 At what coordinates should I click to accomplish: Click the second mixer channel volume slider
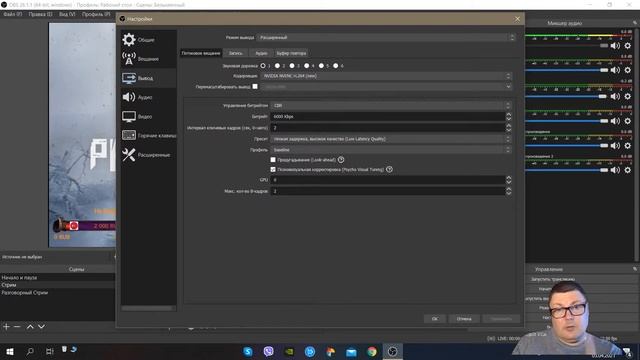coord(567,70)
